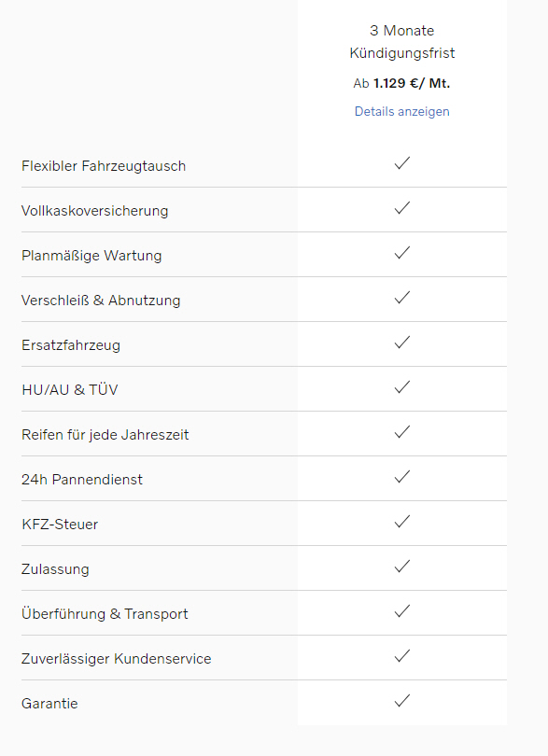
Task: Click the checkmark for Reifen für jede Jahreszeit
Action: pyautogui.click(x=401, y=432)
